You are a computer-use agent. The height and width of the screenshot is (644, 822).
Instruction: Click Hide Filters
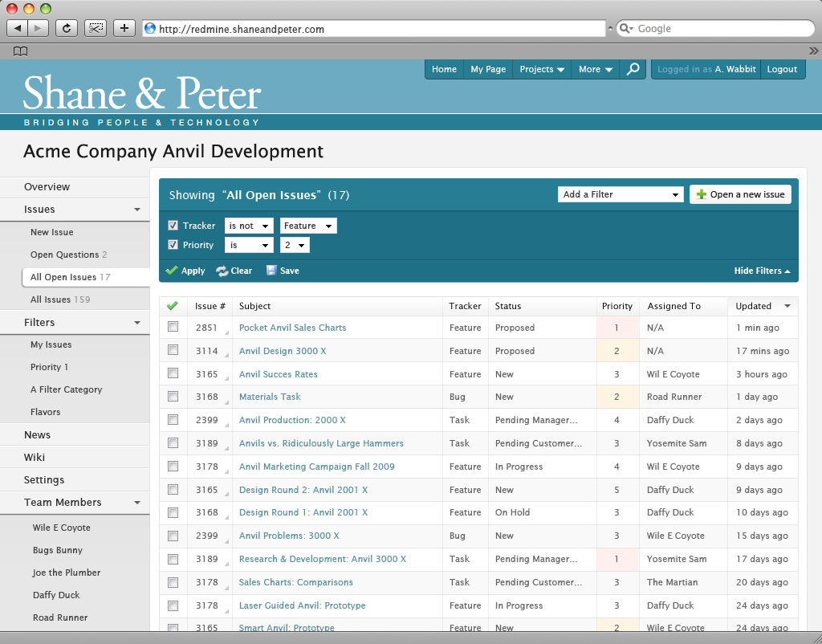coord(763,271)
